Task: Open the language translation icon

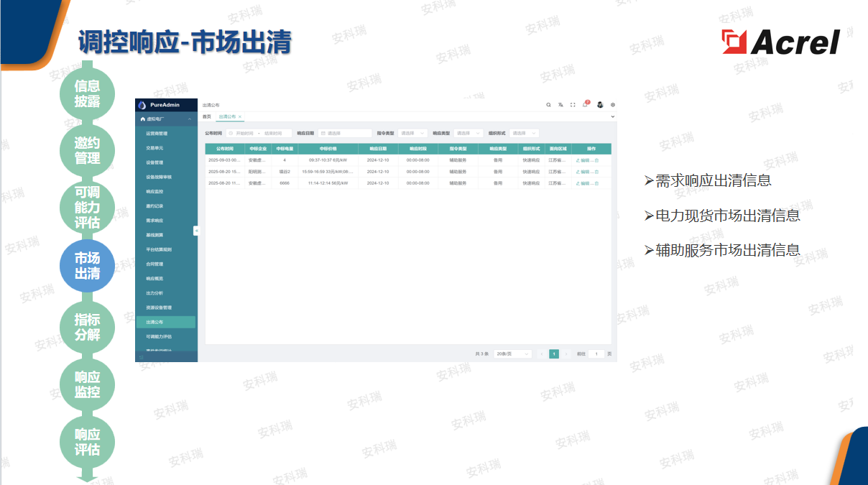Action: (560, 105)
